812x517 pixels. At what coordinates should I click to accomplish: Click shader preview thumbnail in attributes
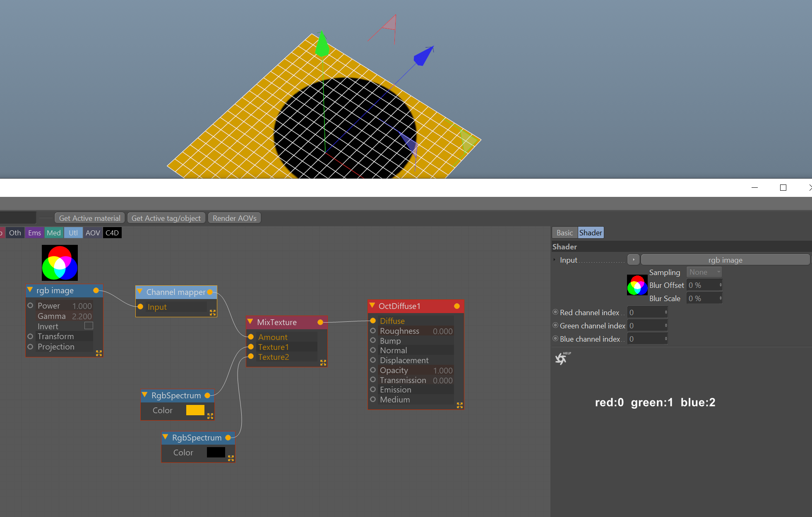637,285
